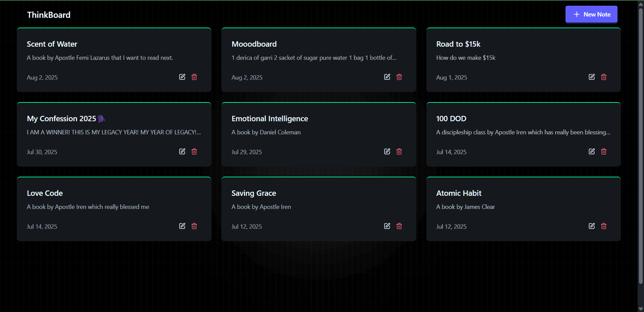
Task: Click text 'A discipleship class by Apostle Iren'
Action: point(481,132)
